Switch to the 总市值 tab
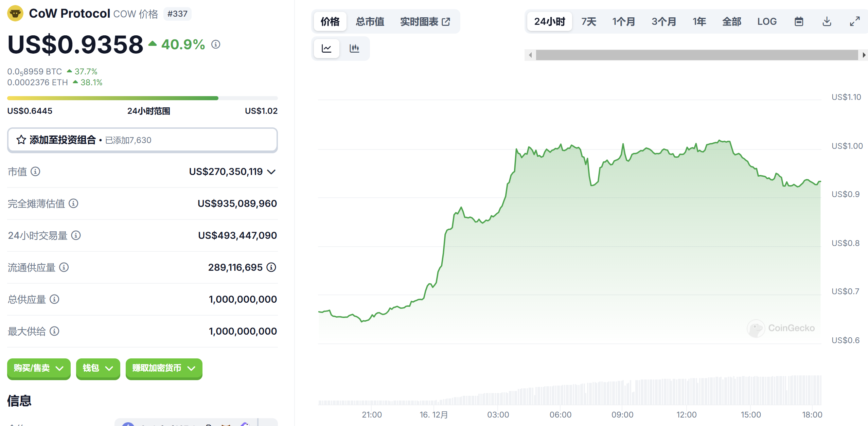Viewport: 868px width, 426px height. [x=370, y=22]
